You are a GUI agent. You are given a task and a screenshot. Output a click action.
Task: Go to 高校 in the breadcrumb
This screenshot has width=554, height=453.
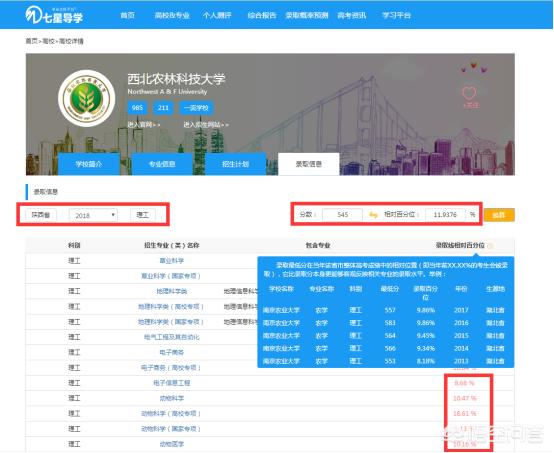pos(49,41)
